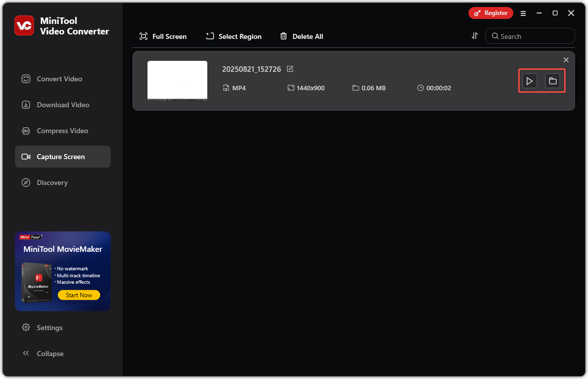Focus the Search input field
Image resolution: width=588 pixels, height=379 pixels.
click(530, 36)
